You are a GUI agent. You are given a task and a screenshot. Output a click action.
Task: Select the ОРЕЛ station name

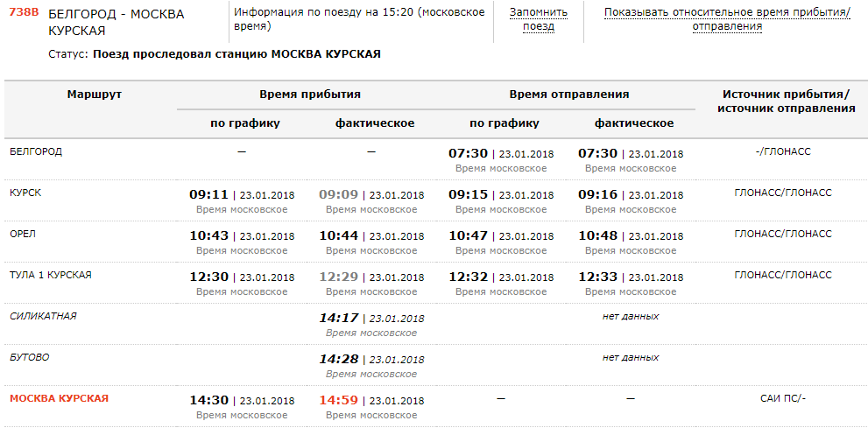[23, 234]
